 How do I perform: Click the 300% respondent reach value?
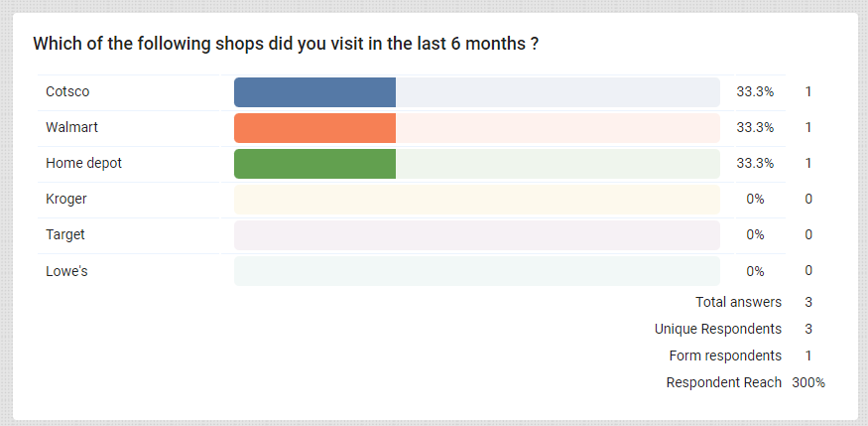[808, 382]
